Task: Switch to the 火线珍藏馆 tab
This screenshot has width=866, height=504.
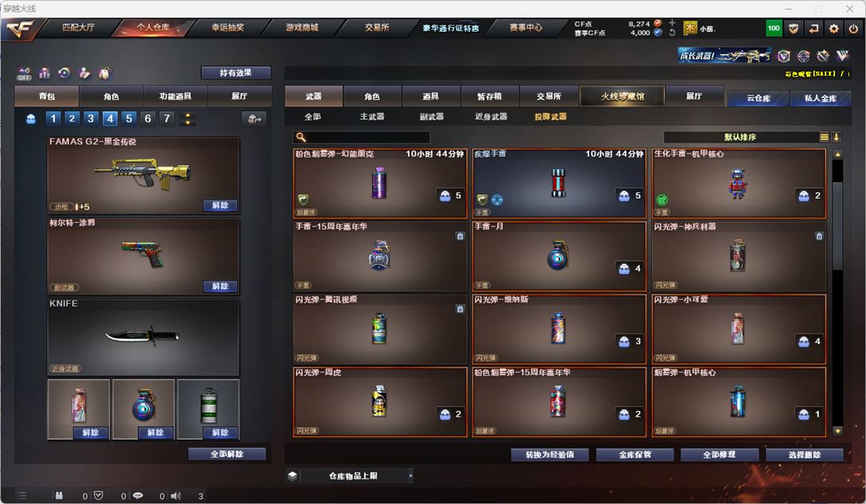Action: click(x=623, y=96)
